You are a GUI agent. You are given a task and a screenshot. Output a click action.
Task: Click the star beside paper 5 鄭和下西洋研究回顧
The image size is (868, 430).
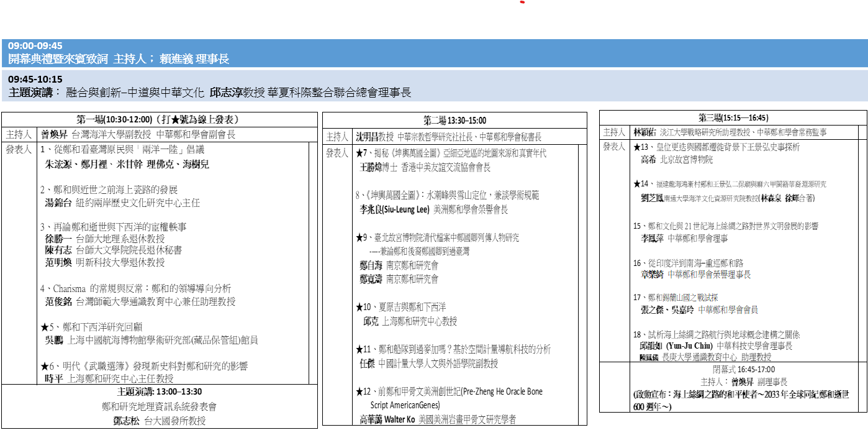tap(44, 326)
